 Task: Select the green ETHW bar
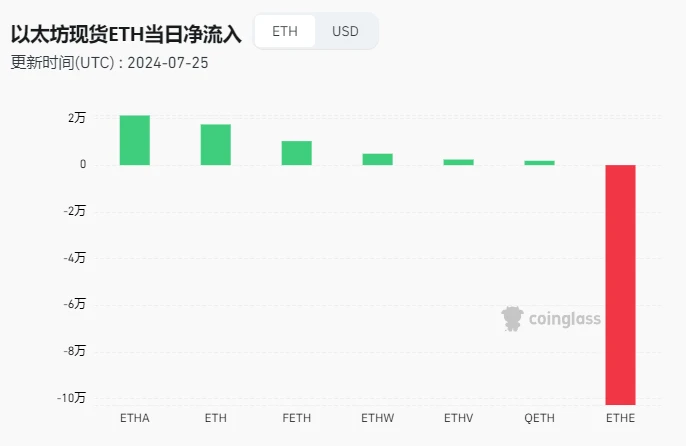377,159
